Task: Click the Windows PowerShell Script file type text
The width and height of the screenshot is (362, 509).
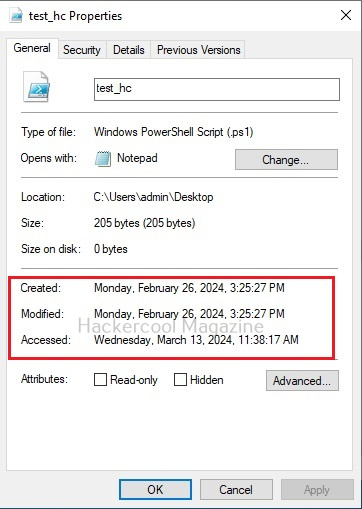Action: 174,132
